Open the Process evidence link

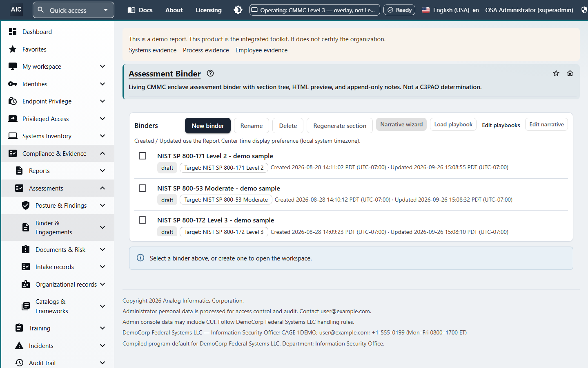[206, 50]
